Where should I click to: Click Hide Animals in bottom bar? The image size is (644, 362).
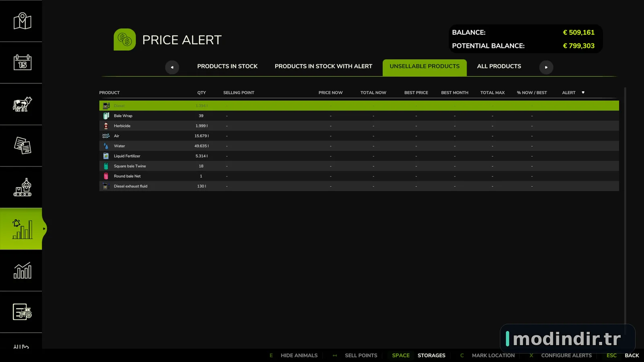point(299,356)
